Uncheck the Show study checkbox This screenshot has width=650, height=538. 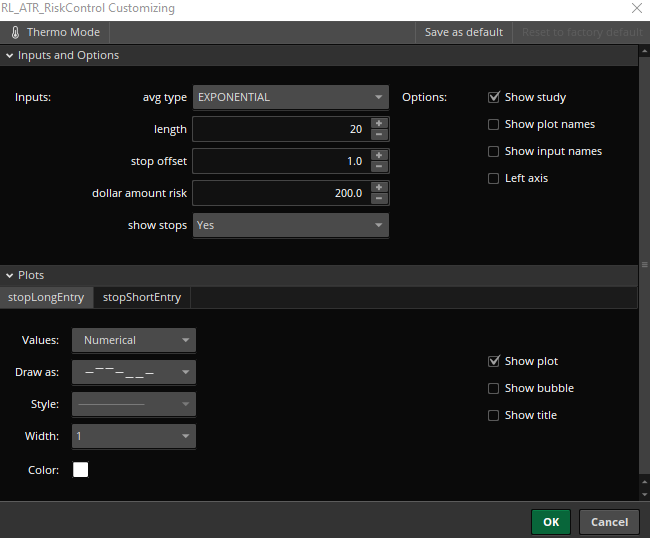[494, 98]
